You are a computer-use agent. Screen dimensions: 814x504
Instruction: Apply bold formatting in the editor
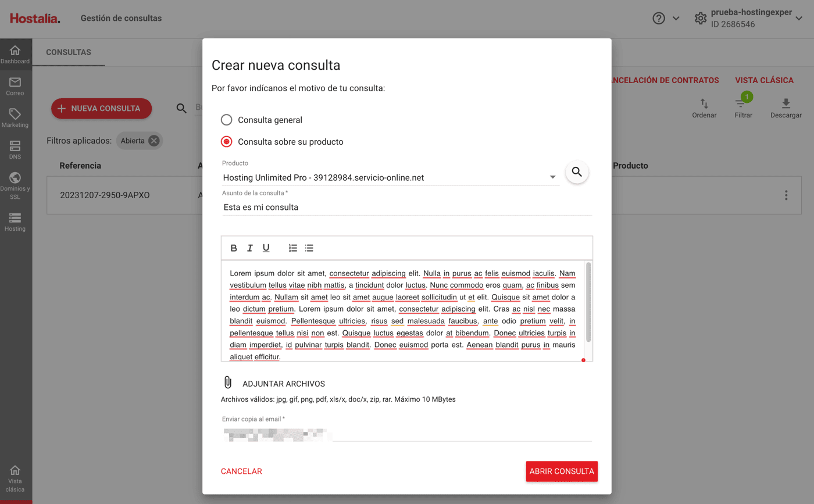[234, 248]
